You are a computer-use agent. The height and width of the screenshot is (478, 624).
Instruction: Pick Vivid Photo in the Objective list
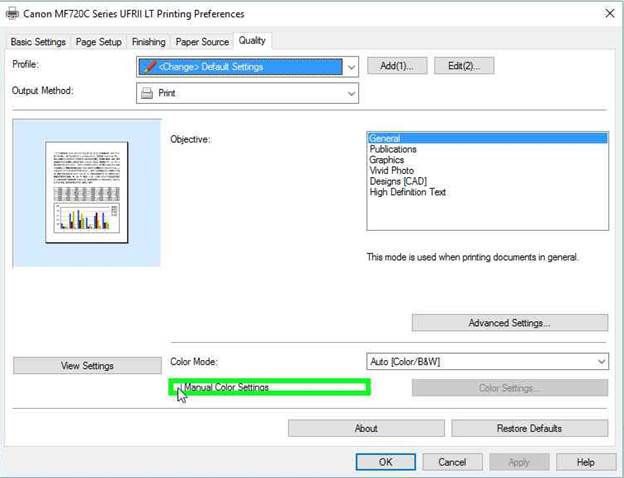[392, 171]
